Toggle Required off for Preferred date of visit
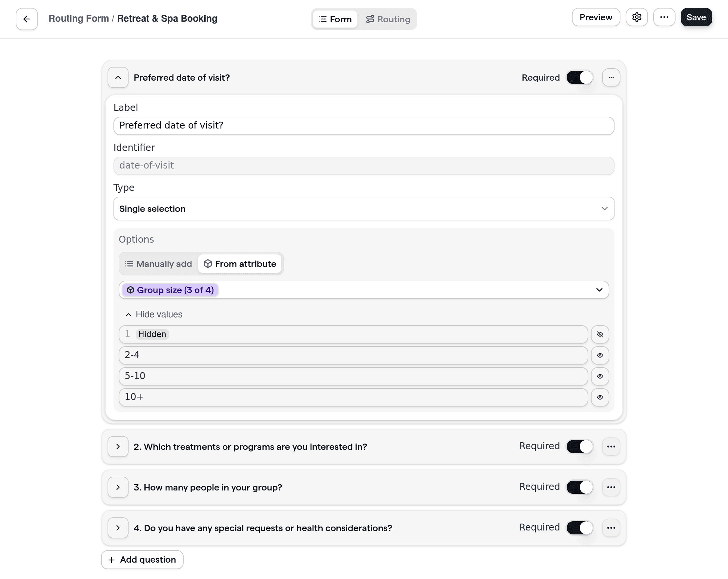728x579 pixels. tap(579, 77)
